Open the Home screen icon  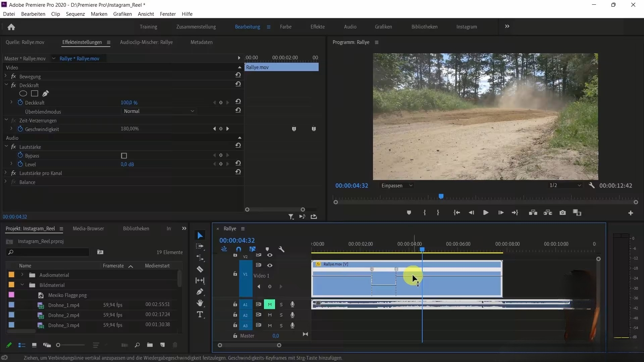(x=11, y=27)
